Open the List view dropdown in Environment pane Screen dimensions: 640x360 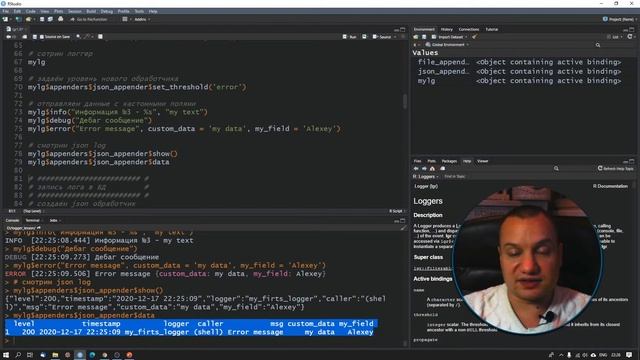[614, 37]
